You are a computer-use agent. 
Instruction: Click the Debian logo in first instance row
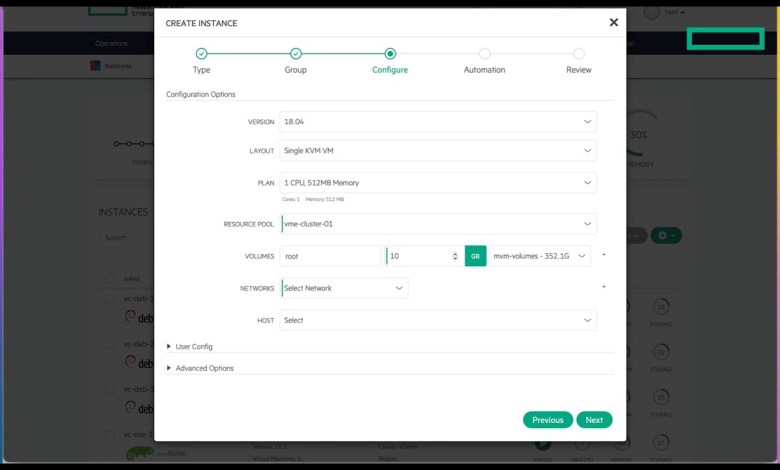pyautogui.click(x=139, y=317)
